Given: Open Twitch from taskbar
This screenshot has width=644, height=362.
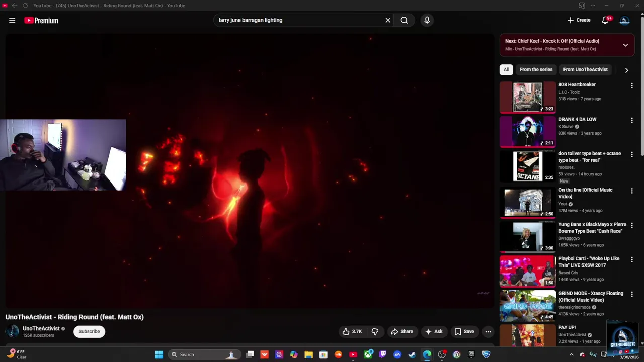Looking at the screenshot, I should (382, 354).
